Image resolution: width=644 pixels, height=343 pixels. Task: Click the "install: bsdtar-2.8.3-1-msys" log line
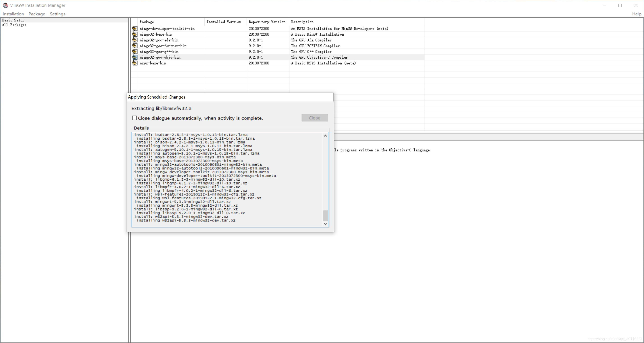191,135
